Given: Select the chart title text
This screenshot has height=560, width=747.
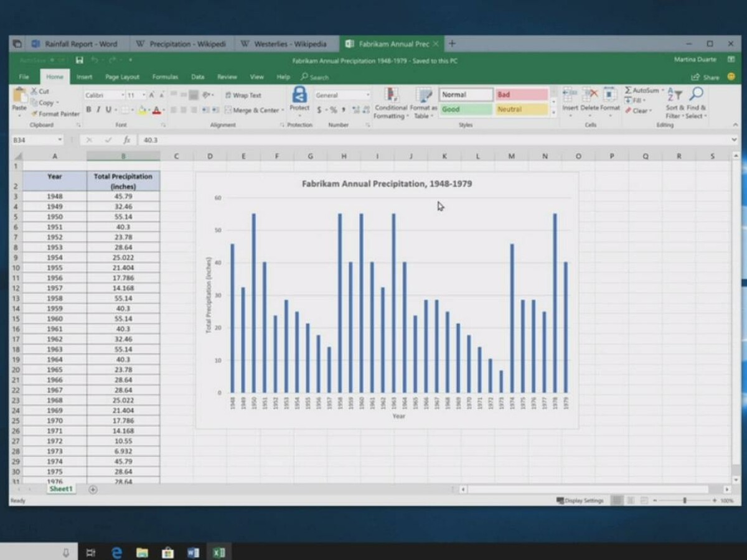Looking at the screenshot, I should pos(387,184).
